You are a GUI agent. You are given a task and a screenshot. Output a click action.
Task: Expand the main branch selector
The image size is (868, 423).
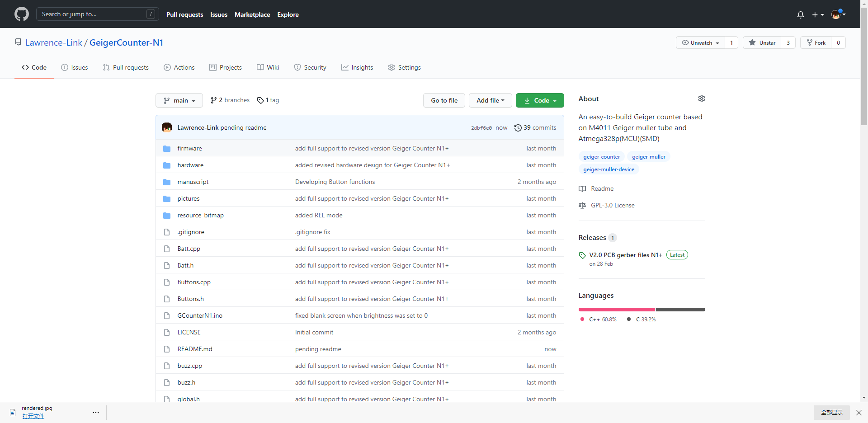(179, 100)
